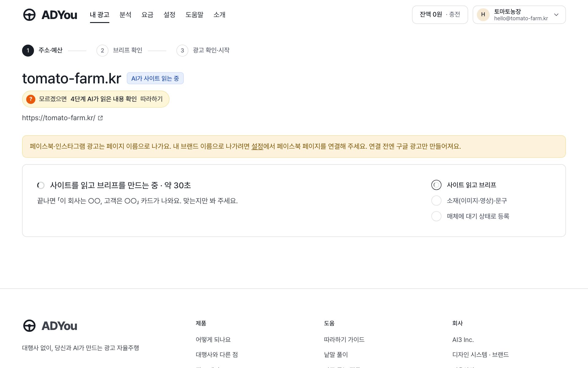This screenshot has width=588, height=368.
Task: Click the 끝나면 카드가 나와요 description text
Action: (x=138, y=201)
